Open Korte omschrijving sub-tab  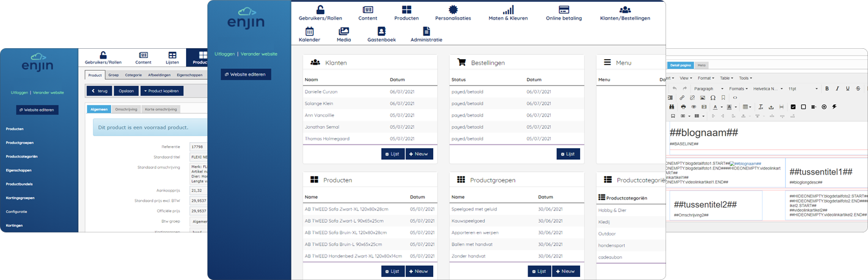(161, 109)
